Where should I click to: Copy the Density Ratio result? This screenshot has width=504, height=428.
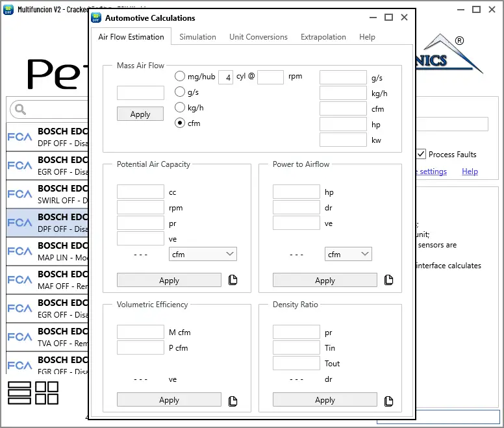tap(389, 401)
